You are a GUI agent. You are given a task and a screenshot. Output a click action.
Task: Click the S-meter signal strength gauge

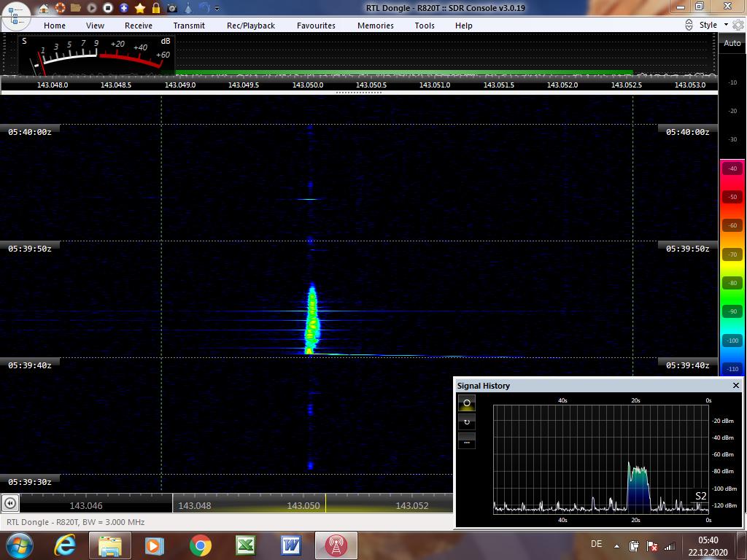pyautogui.click(x=96, y=55)
